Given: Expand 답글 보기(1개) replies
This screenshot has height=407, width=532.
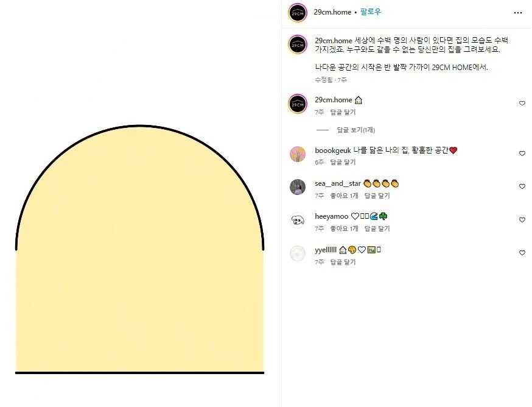Looking at the screenshot, I should pos(355,130).
